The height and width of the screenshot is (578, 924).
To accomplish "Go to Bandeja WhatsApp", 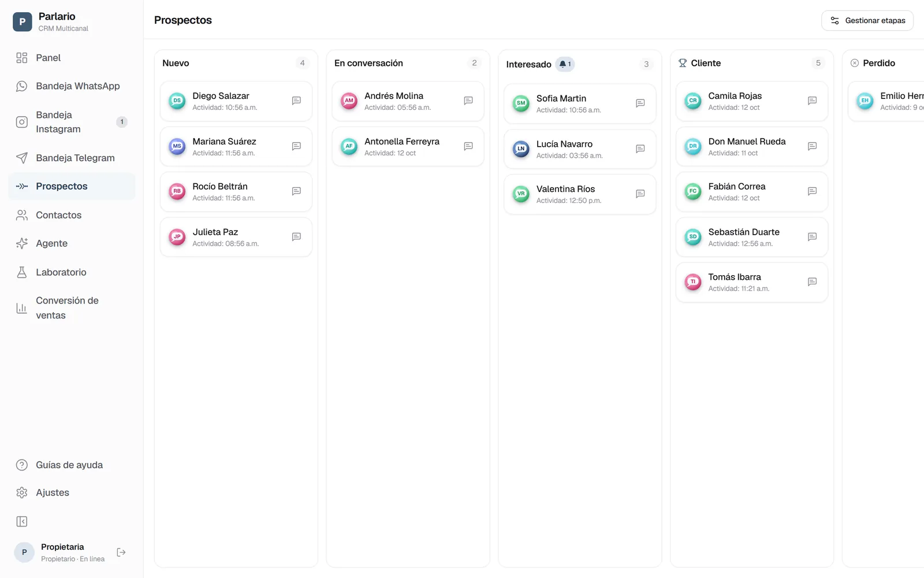I will click(x=72, y=86).
